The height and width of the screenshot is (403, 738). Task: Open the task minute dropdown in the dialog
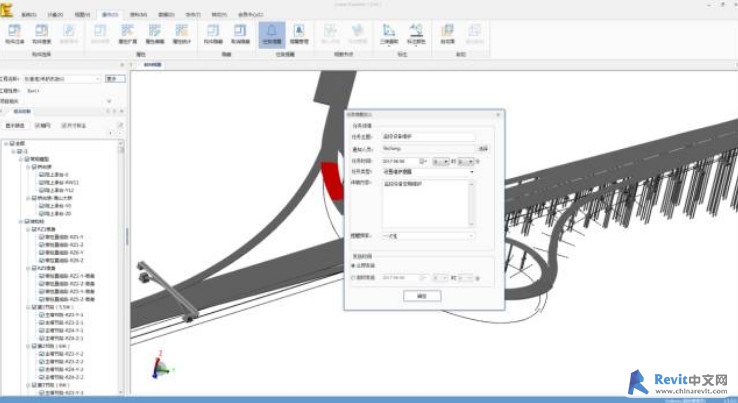(466, 161)
